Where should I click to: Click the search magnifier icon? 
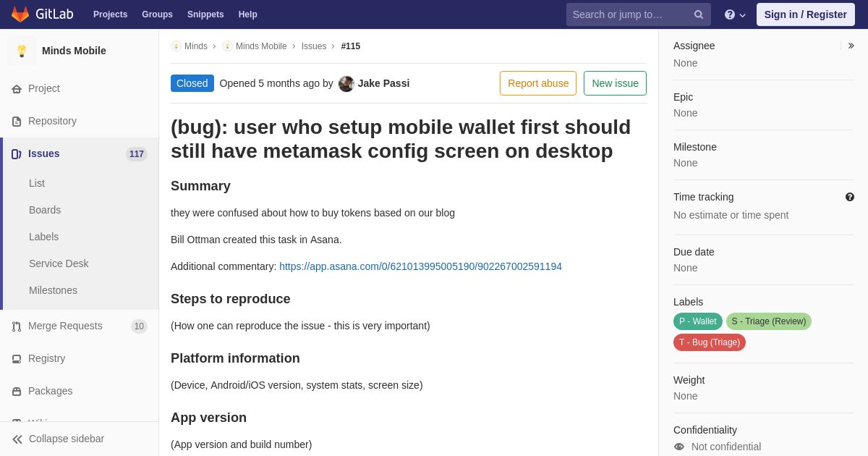[698, 14]
